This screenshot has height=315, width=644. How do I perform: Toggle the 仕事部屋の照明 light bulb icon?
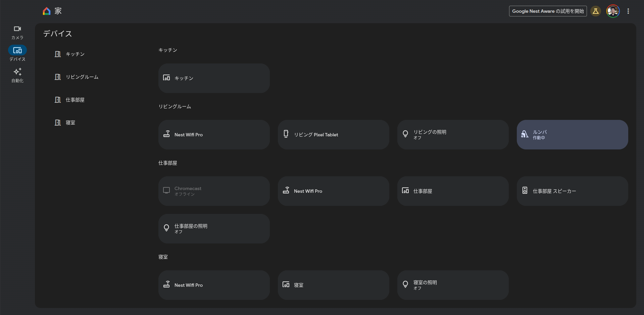click(166, 228)
